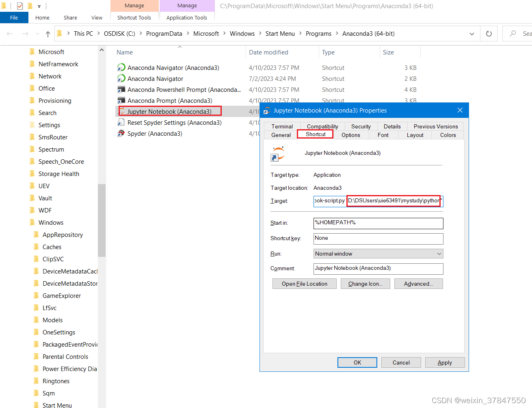Switch to the Compatibility properties tab
Screen dimensions: 532x408
(322, 126)
